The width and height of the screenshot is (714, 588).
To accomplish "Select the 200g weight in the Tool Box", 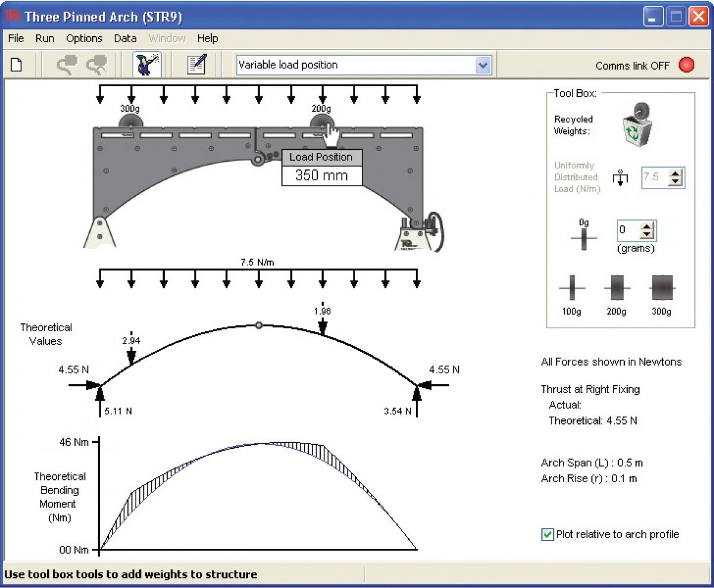I will [x=617, y=289].
